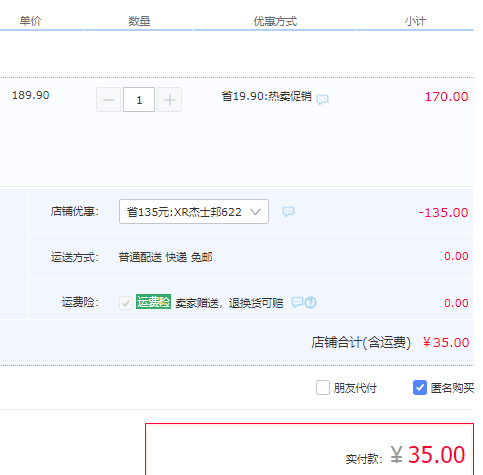
Task: Click 普通配送 快递 免邮 shipping method text
Action: click(166, 257)
